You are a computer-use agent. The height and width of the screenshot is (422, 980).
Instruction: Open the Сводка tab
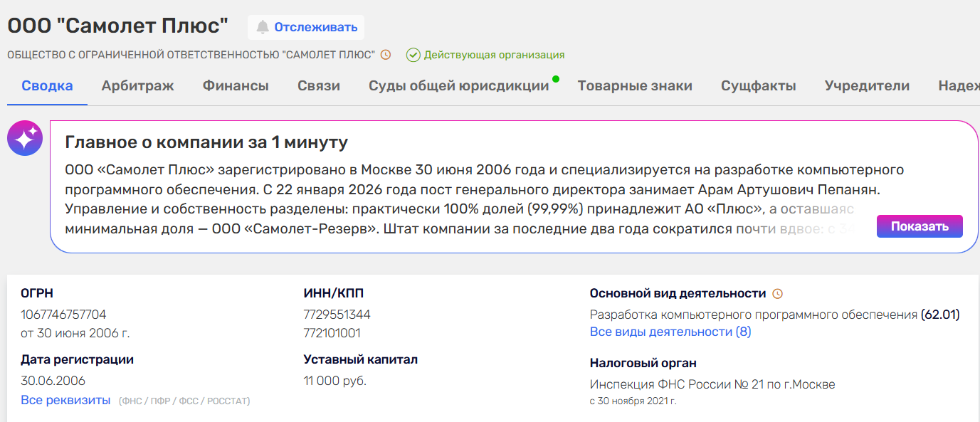47,86
